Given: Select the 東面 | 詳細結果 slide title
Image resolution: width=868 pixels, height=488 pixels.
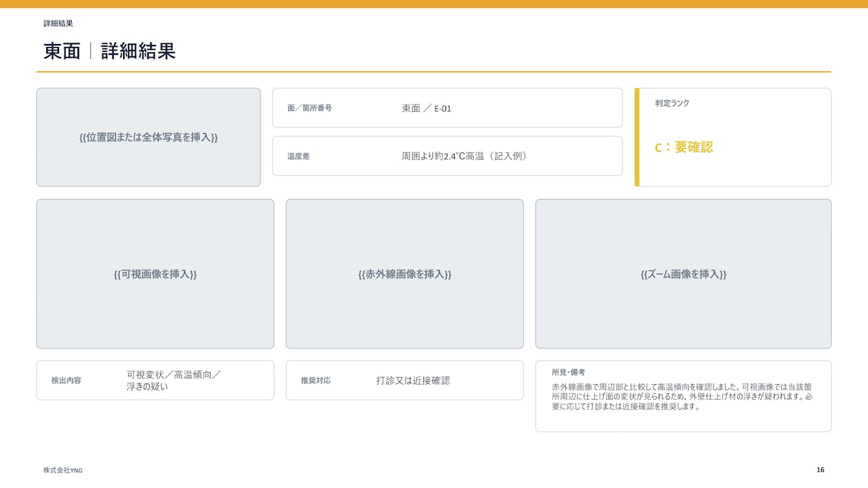Looking at the screenshot, I should pos(110,51).
